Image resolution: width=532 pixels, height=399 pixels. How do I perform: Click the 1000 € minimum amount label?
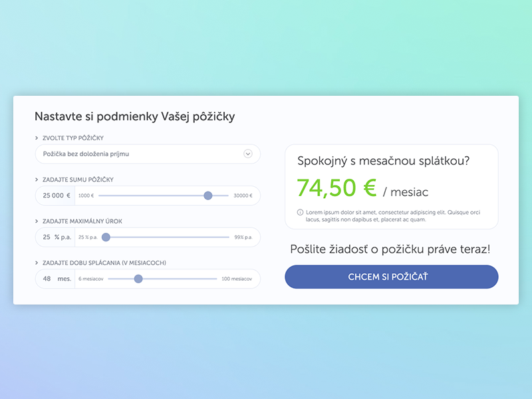click(x=86, y=196)
